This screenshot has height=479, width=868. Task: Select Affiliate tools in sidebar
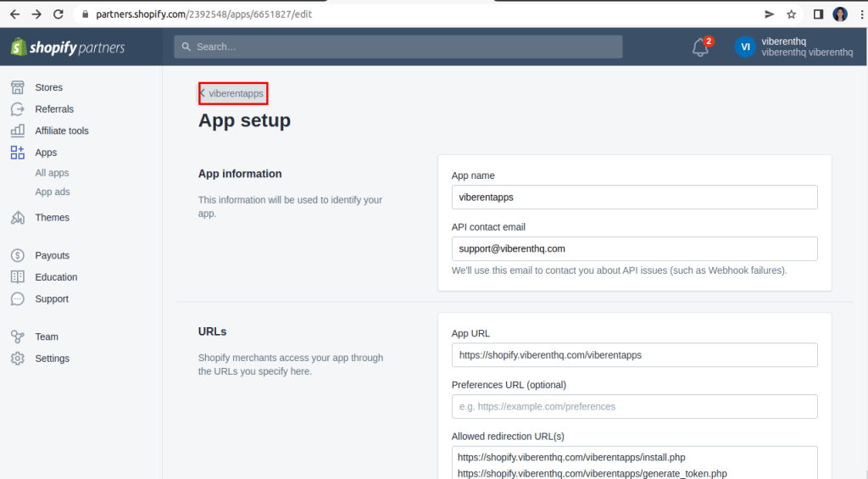coord(61,131)
